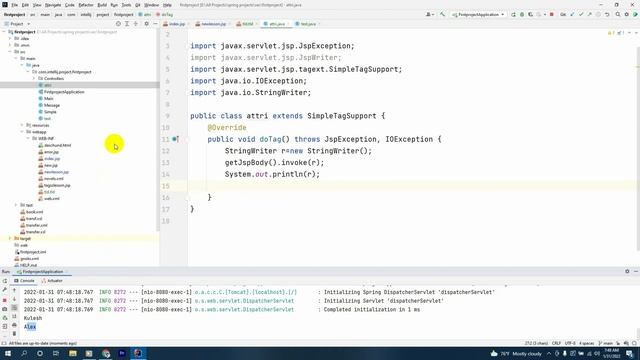Select the Actuator tab in Run panel
The height and width of the screenshot is (360, 640).
52,281
